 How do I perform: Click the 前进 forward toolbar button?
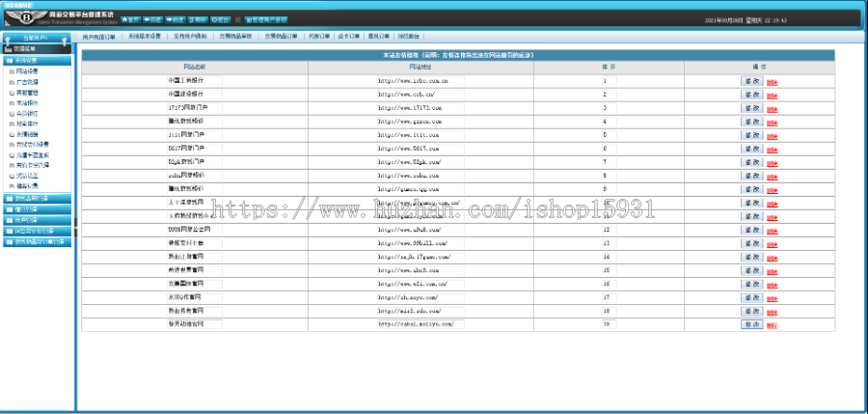coord(175,19)
